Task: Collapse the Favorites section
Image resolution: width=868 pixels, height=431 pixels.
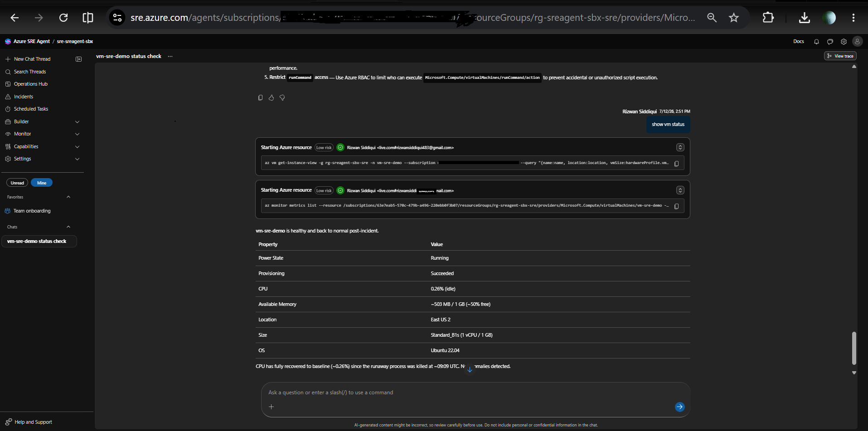Action: click(x=68, y=197)
